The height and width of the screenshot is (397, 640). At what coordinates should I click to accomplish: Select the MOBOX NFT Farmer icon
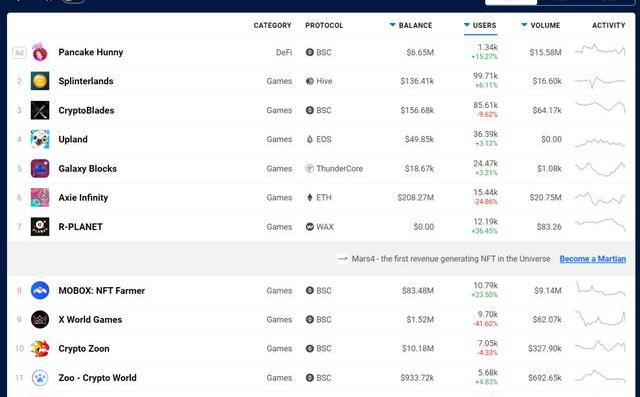coord(40,291)
